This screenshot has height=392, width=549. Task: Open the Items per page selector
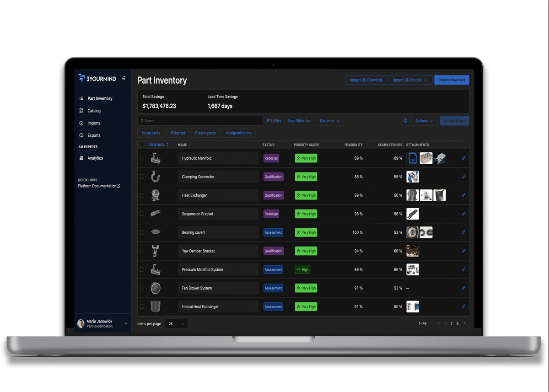tap(176, 323)
